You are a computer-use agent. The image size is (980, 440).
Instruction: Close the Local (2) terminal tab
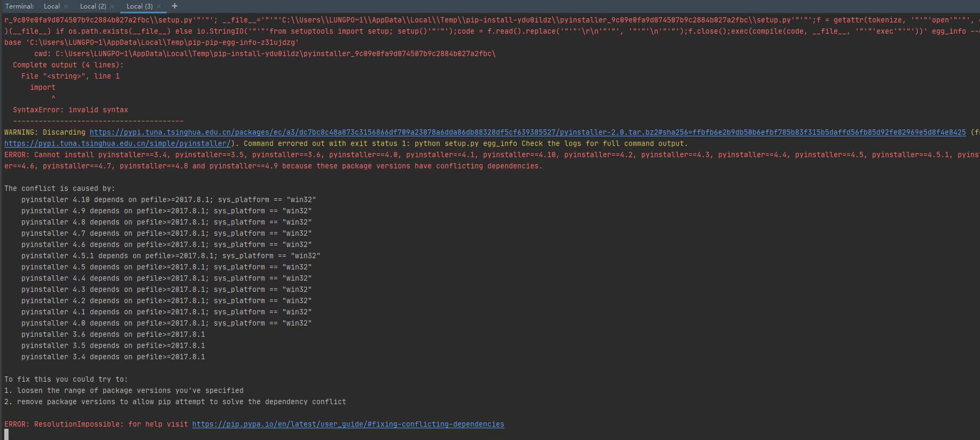(x=112, y=6)
